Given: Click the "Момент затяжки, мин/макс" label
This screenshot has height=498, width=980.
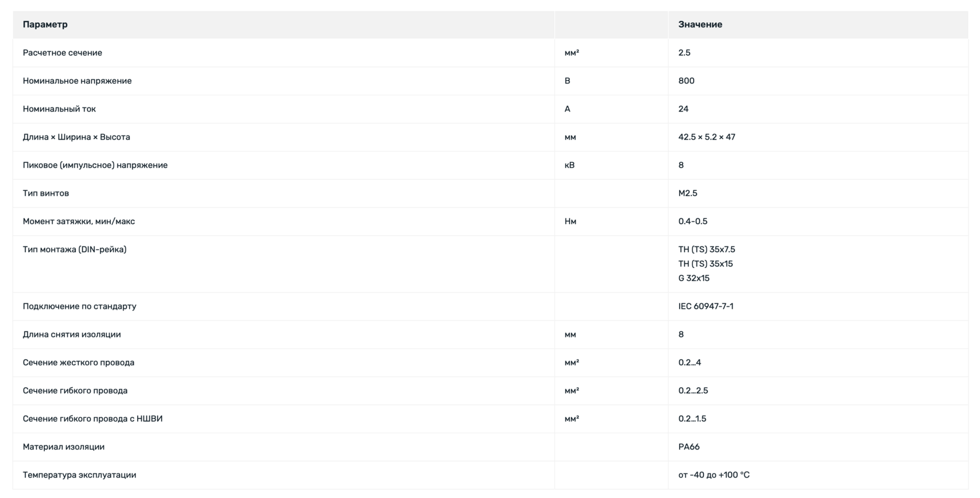Looking at the screenshot, I should point(79,221).
